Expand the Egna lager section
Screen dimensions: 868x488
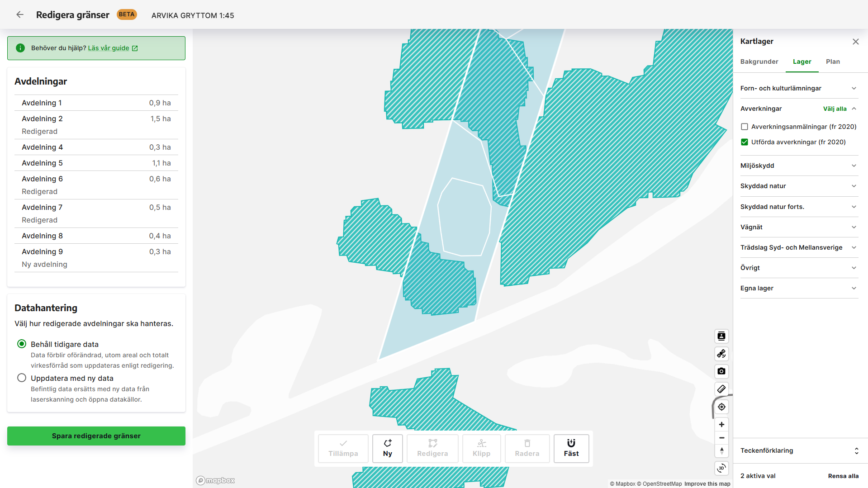[799, 288]
